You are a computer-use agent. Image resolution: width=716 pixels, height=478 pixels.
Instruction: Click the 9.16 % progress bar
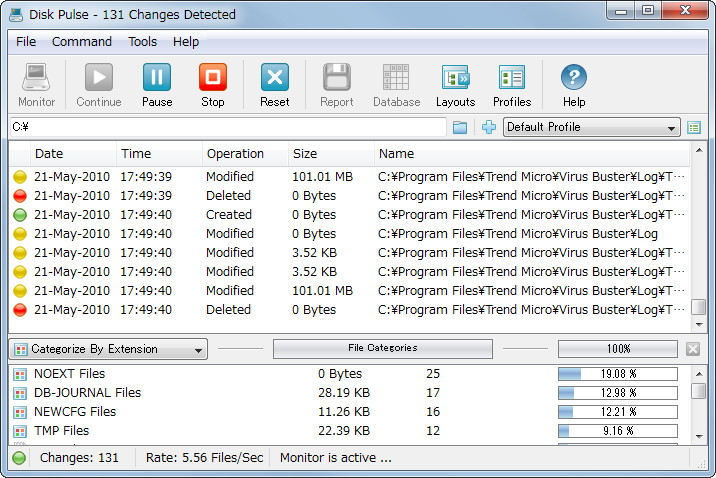coord(618,431)
